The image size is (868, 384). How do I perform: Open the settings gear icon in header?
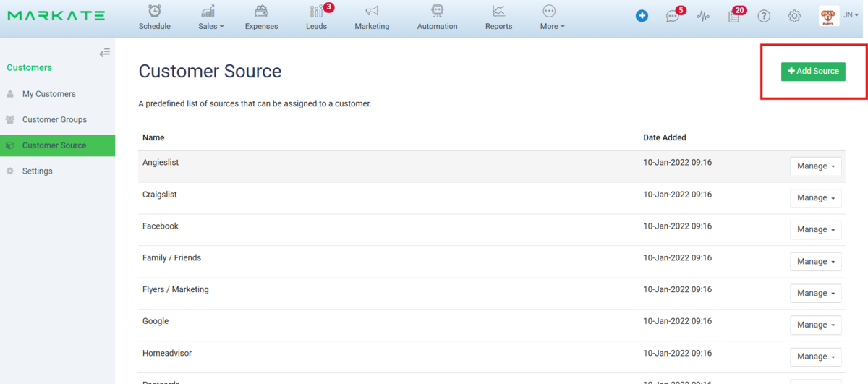pyautogui.click(x=794, y=16)
